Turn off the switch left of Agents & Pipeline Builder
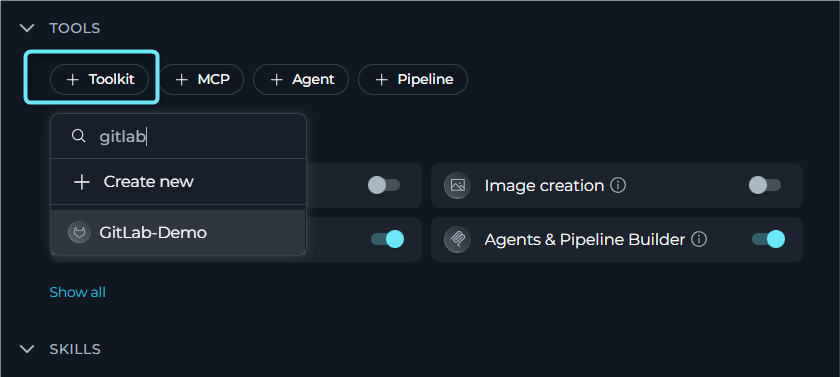This screenshot has width=840, height=377. 387,239
